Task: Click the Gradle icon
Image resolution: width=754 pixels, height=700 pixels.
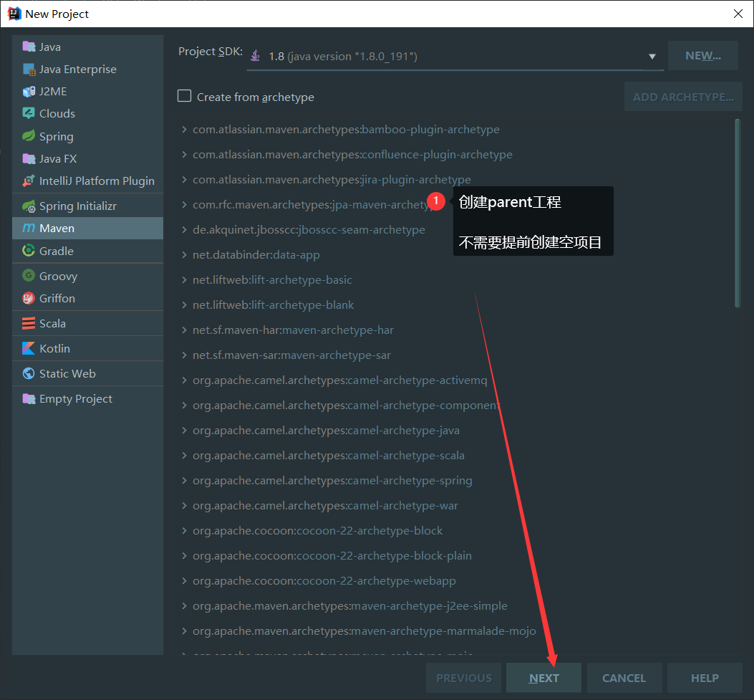Action: click(29, 251)
